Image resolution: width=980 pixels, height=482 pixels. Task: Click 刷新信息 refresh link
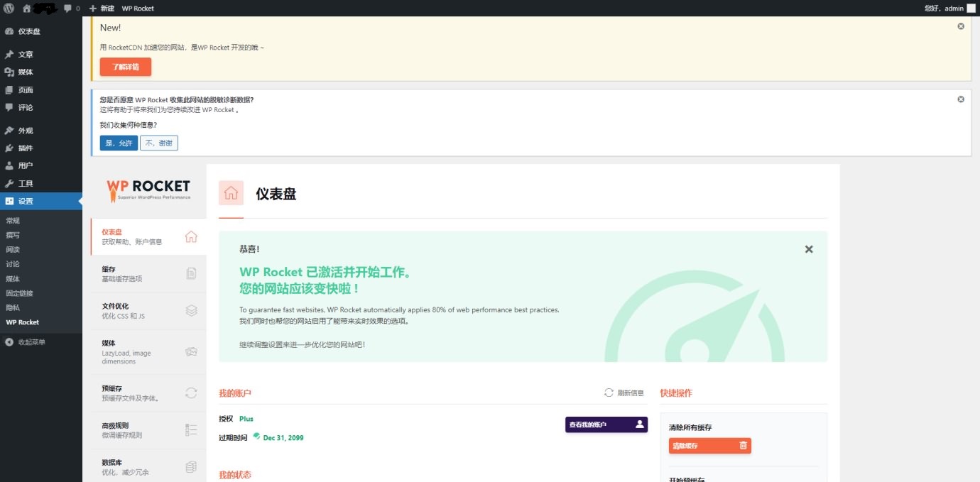pyautogui.click(x=624, y=393)
